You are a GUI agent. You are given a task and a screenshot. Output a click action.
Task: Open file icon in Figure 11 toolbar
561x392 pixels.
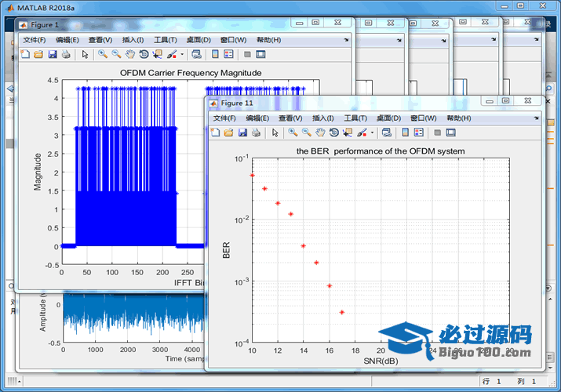point(228,132)
